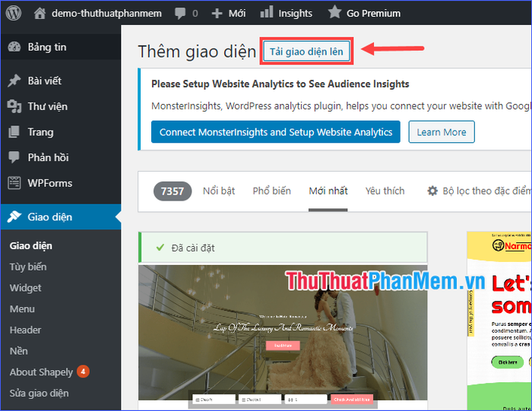Switch to the Yêu thích tab
This screenshot has width=532, height=411.
[x=385, y=191]
